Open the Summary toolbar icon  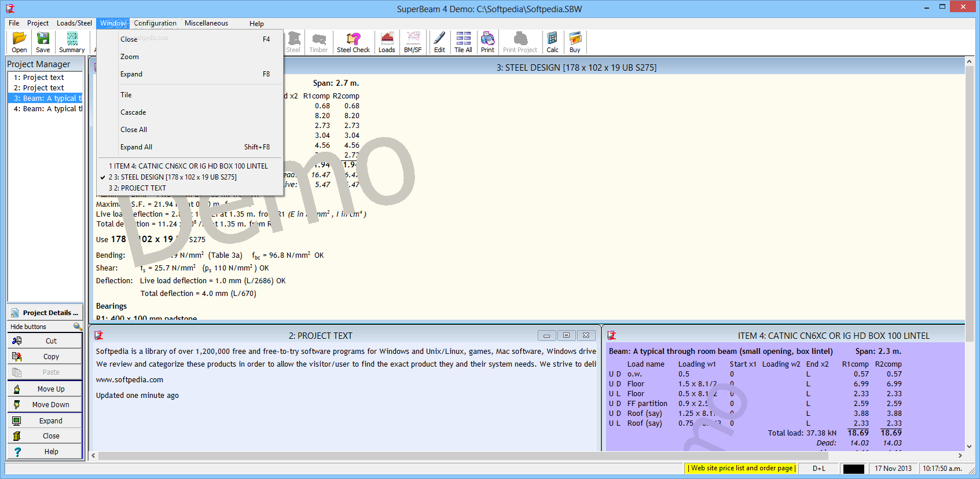tap(72, 42)
